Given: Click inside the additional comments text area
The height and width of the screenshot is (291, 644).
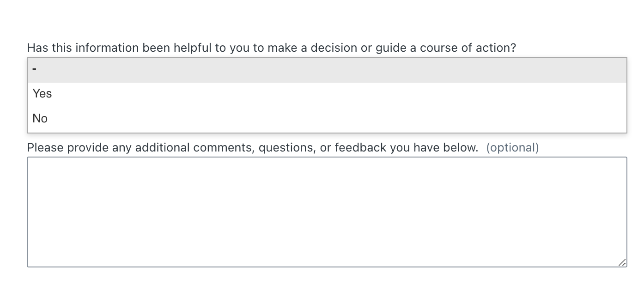Looking at the screenshot, I should (327, 212).
